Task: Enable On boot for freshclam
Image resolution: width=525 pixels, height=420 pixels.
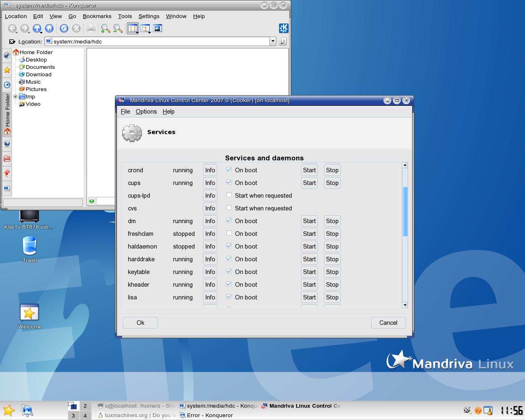Action: pyautogui.click(x=229, y=233)
